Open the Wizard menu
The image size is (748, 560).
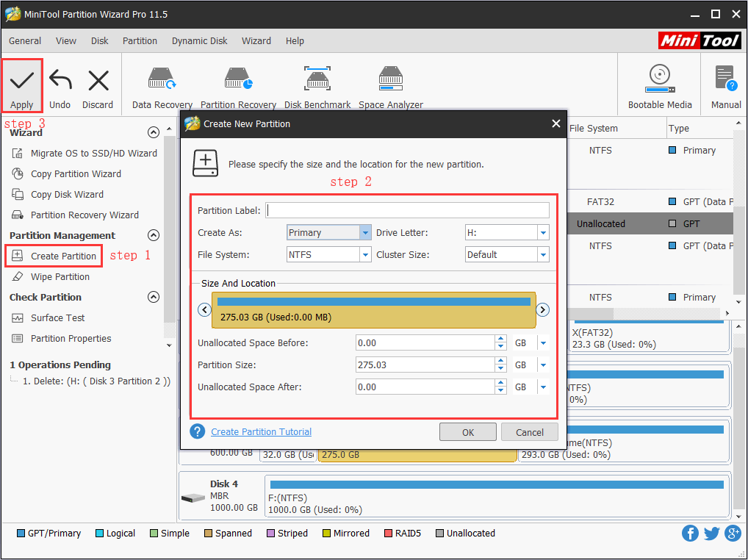(256, 41)
